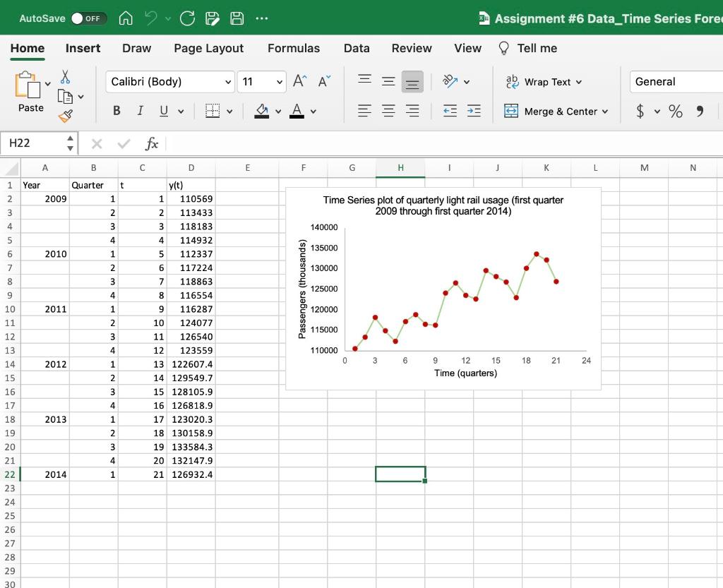
Task: Click the Copy icon
Action: click(67, 97)
